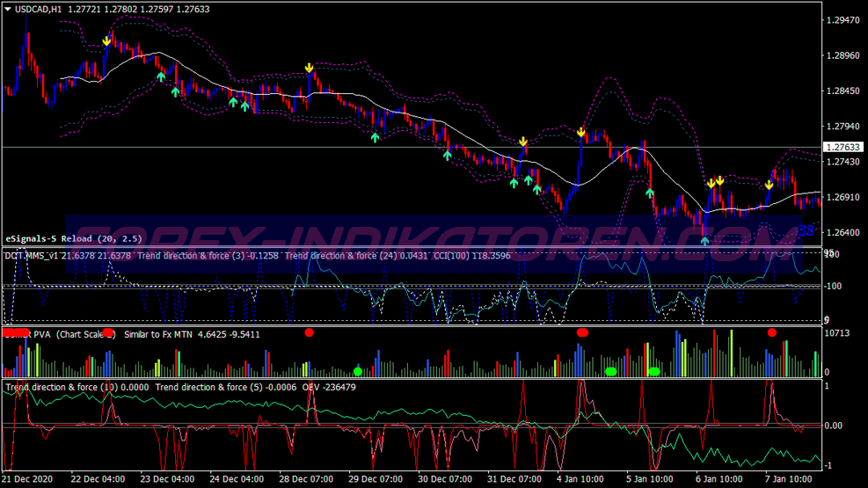Click the DCT MMS_v1 indicator label
Image resolution: width=868 pixels, height=488 pixels.
point(31,256)
